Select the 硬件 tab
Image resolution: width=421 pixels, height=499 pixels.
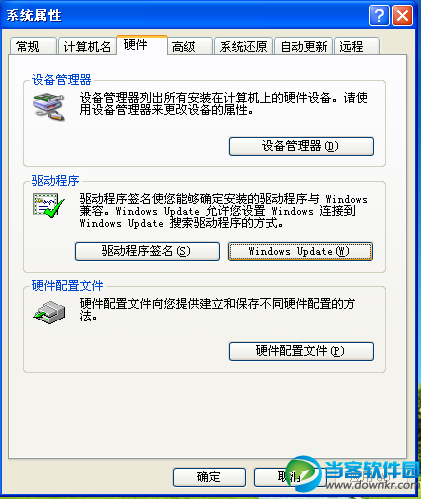point(142,45)
